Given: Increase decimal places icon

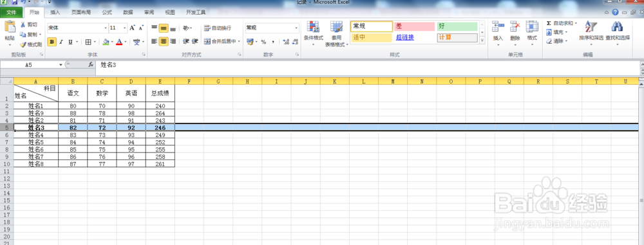Looking at the screenshot, I should click(x=287, y=42).
